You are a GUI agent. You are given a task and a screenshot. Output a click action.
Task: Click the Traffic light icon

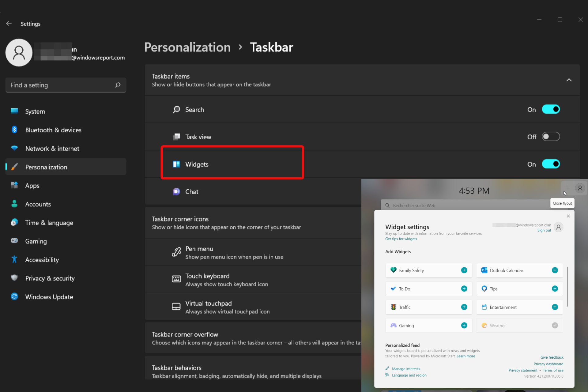tap(394, 307)
